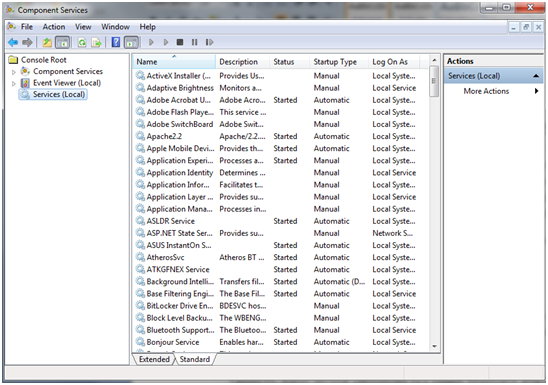
Task: Click the Export List toolbar icon
Action: [x=96, y=42]
